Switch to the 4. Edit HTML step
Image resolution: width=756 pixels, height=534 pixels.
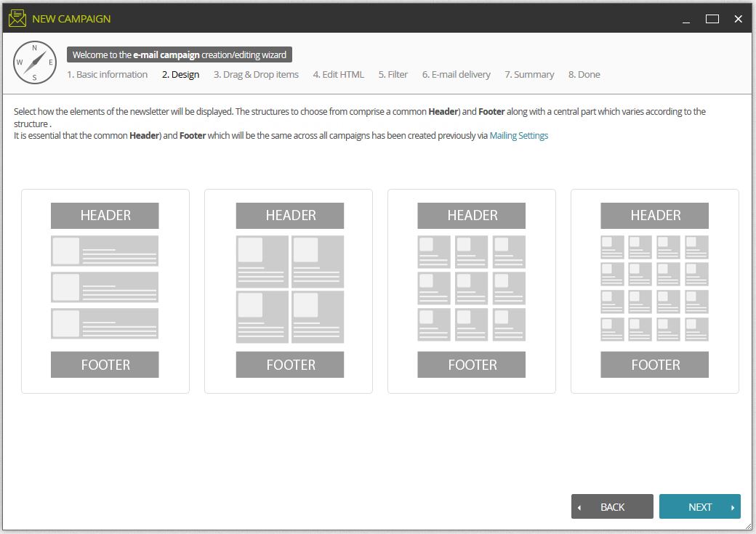[x=339, y=75]
